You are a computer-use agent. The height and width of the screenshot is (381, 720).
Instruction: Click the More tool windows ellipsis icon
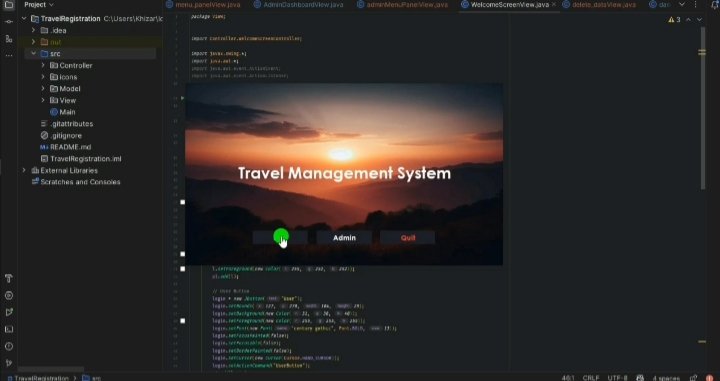point(8,56)
